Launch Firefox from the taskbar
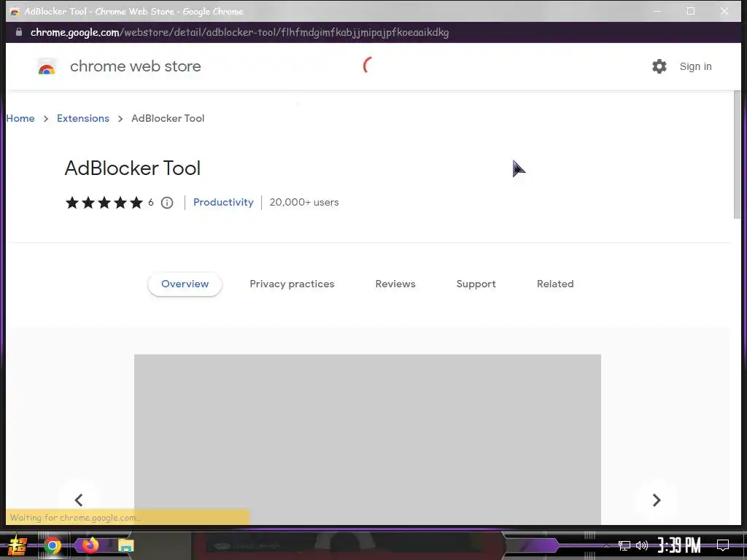The width and height of the screenshot is (747, 560). [90, 545]
